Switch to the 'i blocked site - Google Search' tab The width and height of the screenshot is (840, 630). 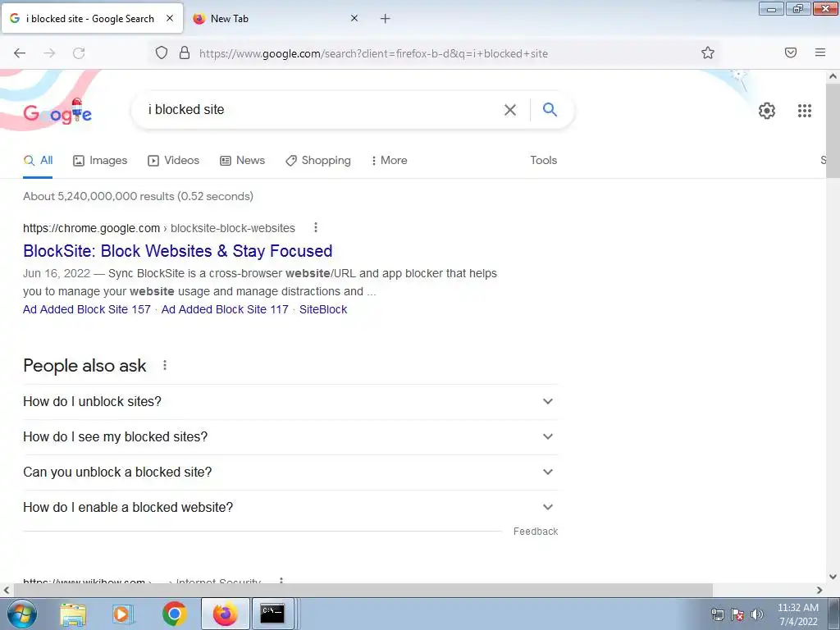92,19
